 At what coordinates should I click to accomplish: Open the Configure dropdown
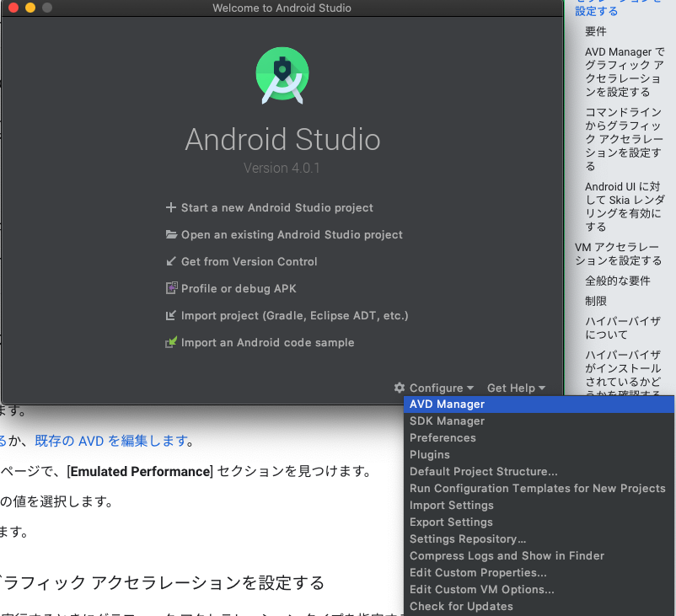coord(441,388)
